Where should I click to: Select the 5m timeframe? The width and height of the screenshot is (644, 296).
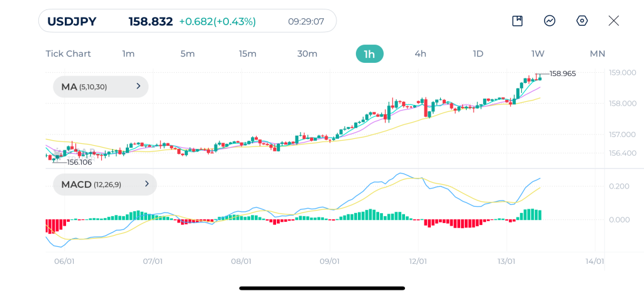(x=187, y=54)
